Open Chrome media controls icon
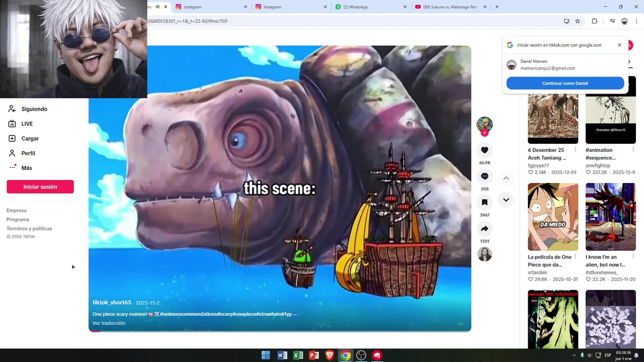This screenshot has width=644, height=362. pos(612,21)
